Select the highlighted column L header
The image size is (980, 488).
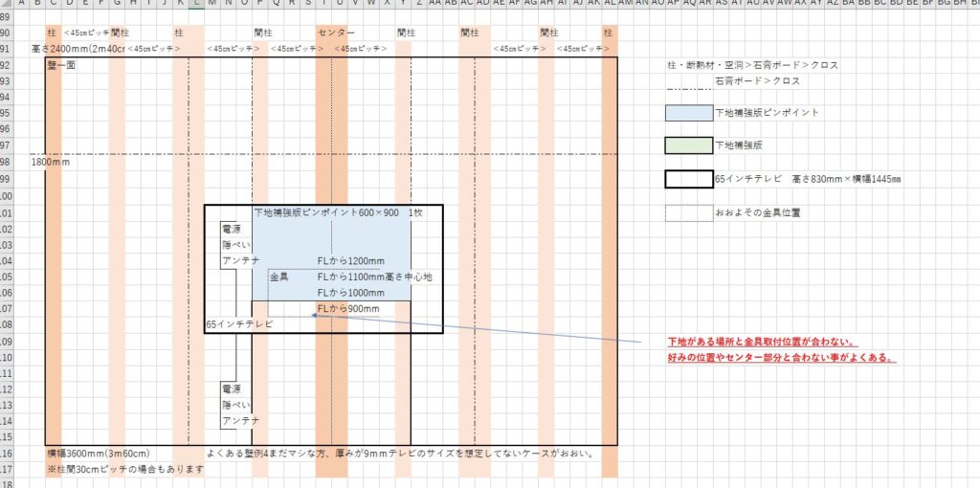pyautogui.click(x=196, y=4)
